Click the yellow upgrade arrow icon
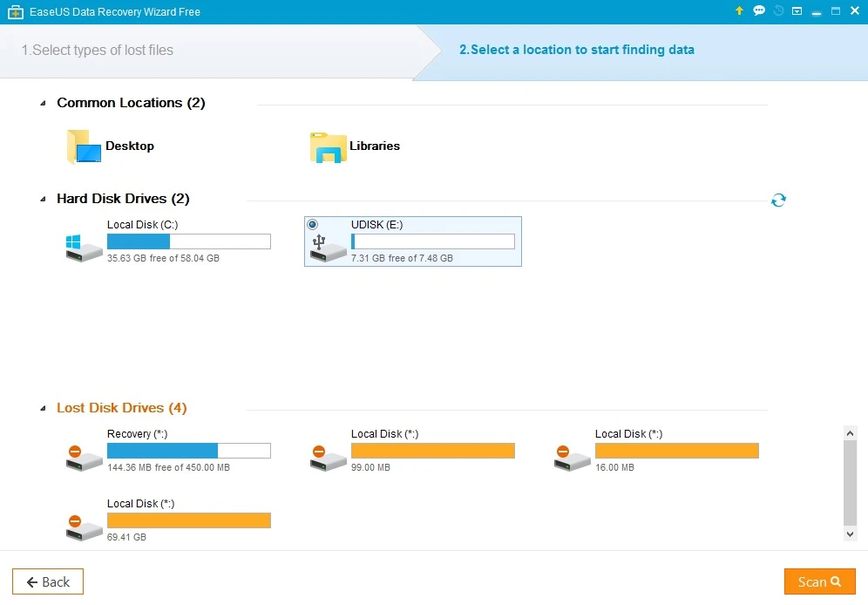The height and width of the screenshot is (605, 868). pyautogui.click(x=739, y=11)
